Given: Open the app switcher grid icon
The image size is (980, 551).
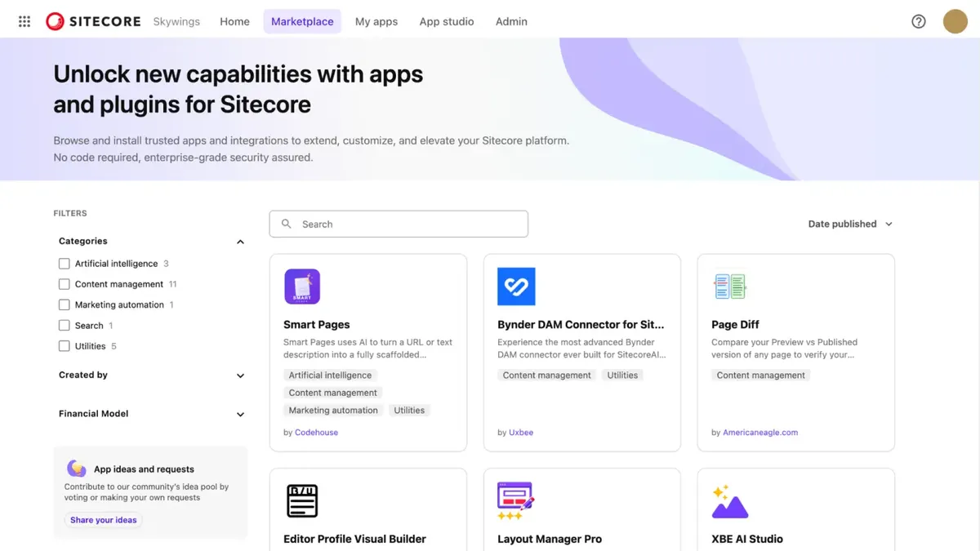Looking at the screenshot, I should [x=24, y=22].
